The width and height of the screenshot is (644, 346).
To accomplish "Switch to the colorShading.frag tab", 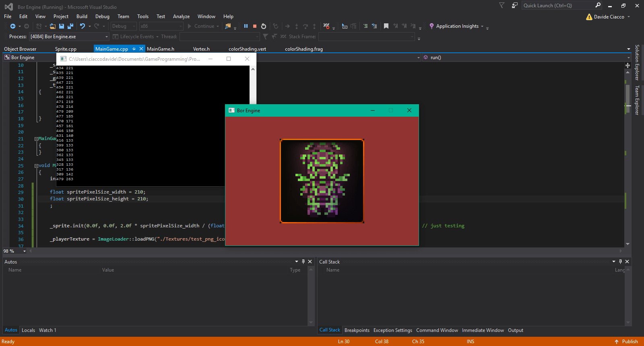I will 303,49.
